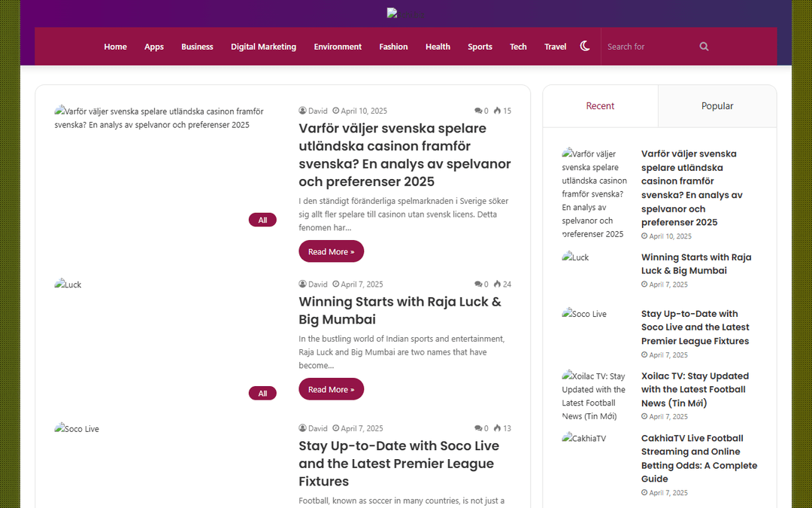Click comment icon on Soco Live main article
Viewport: 812px width, 508px height.
pyautogui.click(x=478, y=428)
